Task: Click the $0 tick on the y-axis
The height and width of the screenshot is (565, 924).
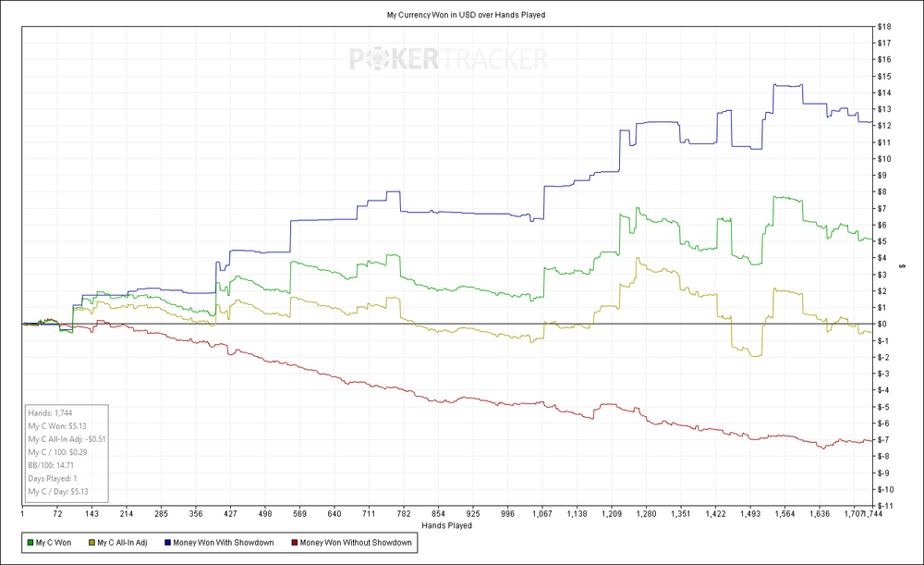Action: point(882,324)
